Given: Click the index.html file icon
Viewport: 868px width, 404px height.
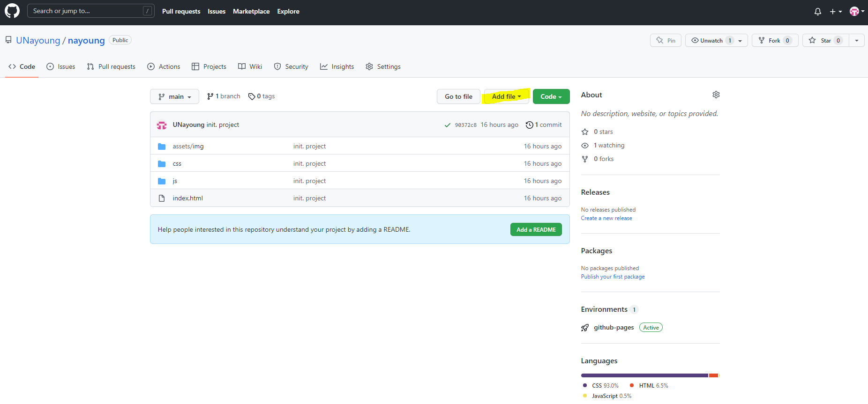Looking at the screenshot, I should click(162, 198).
